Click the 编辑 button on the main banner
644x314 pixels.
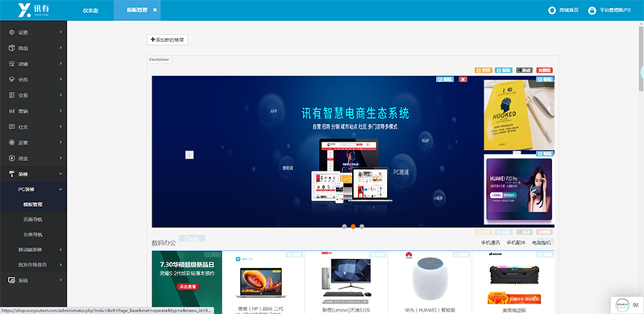pos(445,79)
